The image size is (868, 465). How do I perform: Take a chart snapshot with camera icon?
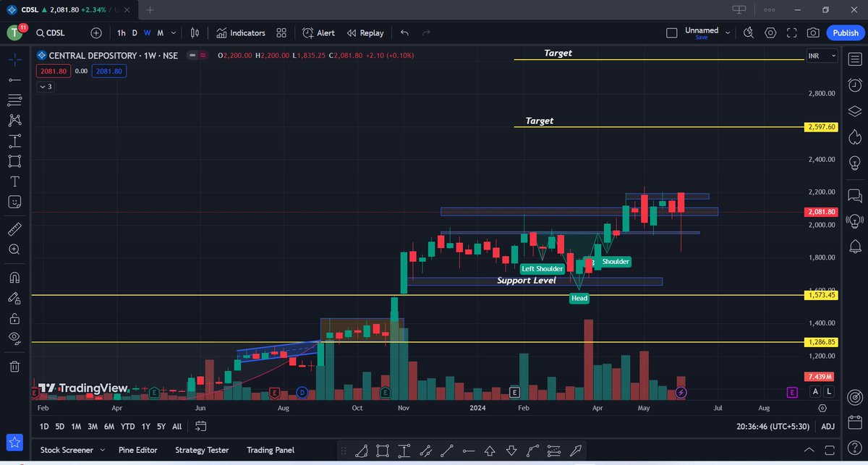coord(813,33)
